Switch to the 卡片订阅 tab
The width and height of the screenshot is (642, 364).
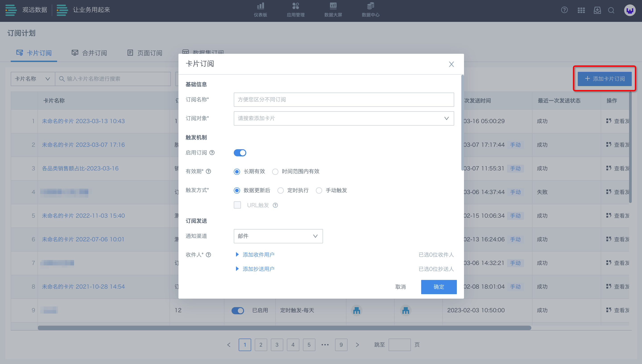click(x=34, y=53)
